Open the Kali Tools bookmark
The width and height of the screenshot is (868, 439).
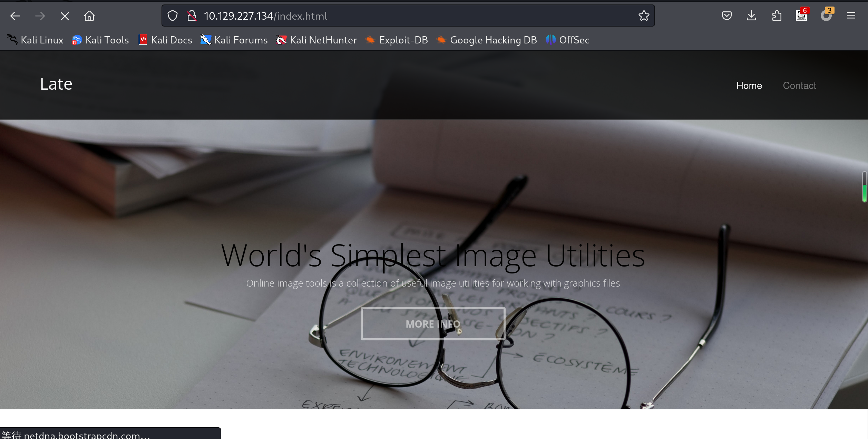100,40
